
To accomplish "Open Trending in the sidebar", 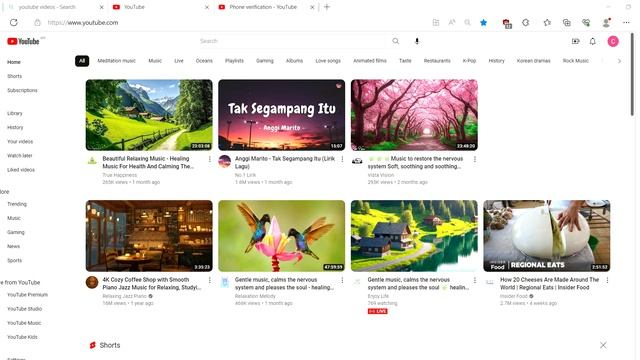I will [17, 204].
